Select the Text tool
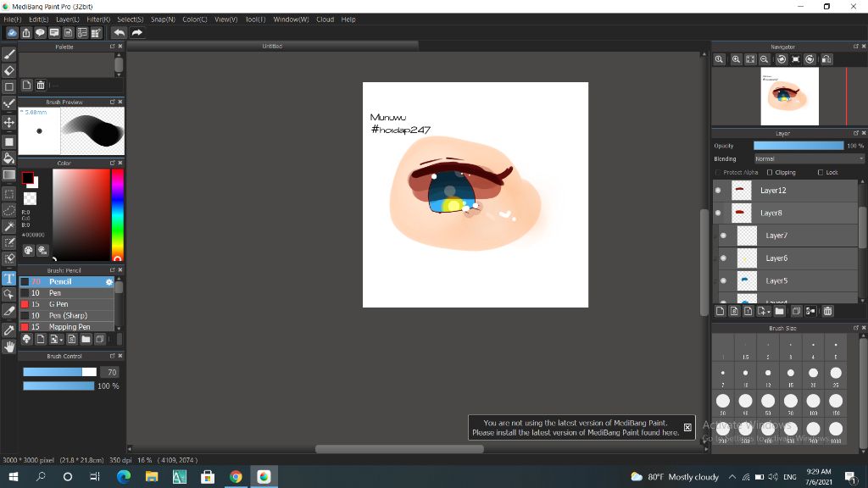 pos(8,278)
